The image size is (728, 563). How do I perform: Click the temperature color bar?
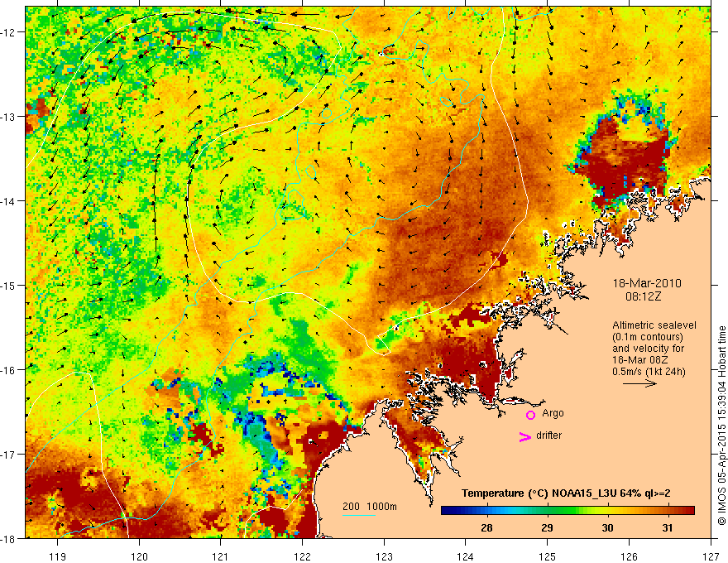pyautogui.click(x=568, y=511)
